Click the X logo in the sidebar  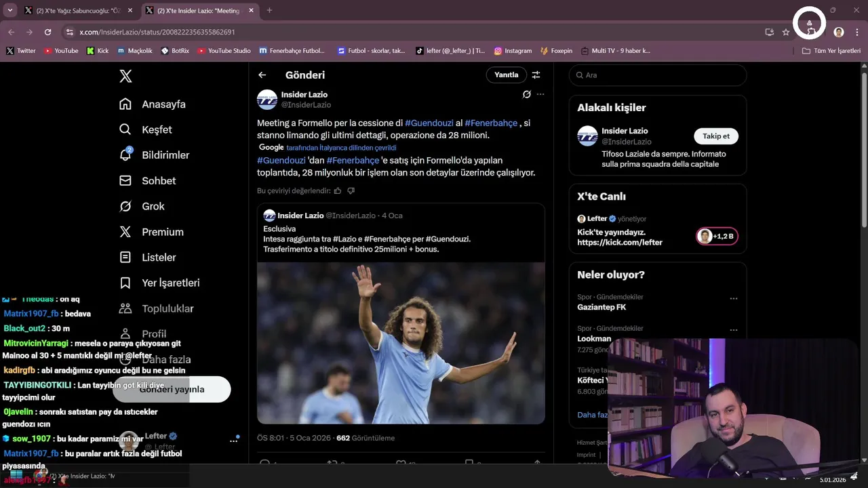pyautogui.click(x=125, y=76)
